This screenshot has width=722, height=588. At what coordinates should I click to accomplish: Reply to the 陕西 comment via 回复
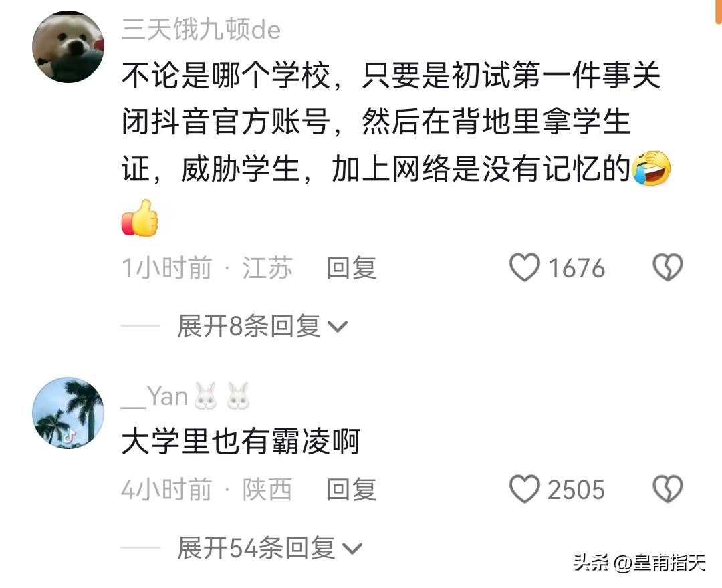[x=352, y=490]
